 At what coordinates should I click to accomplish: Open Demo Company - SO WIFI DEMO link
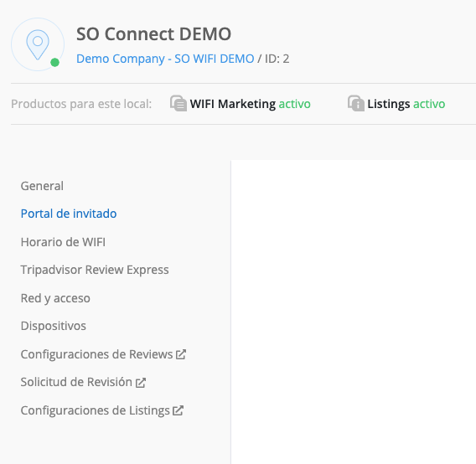pyautogui.click(x=165, y=59)
